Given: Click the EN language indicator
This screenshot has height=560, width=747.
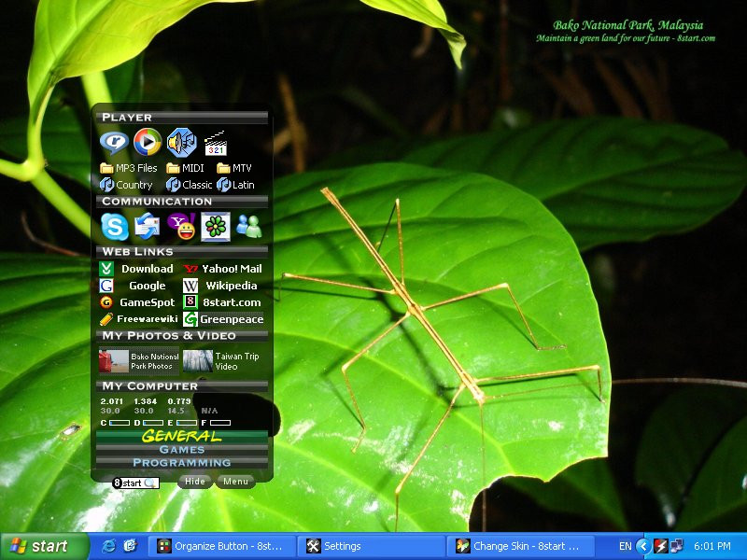Looking at the screenshot, I should (x=625, y=546).
